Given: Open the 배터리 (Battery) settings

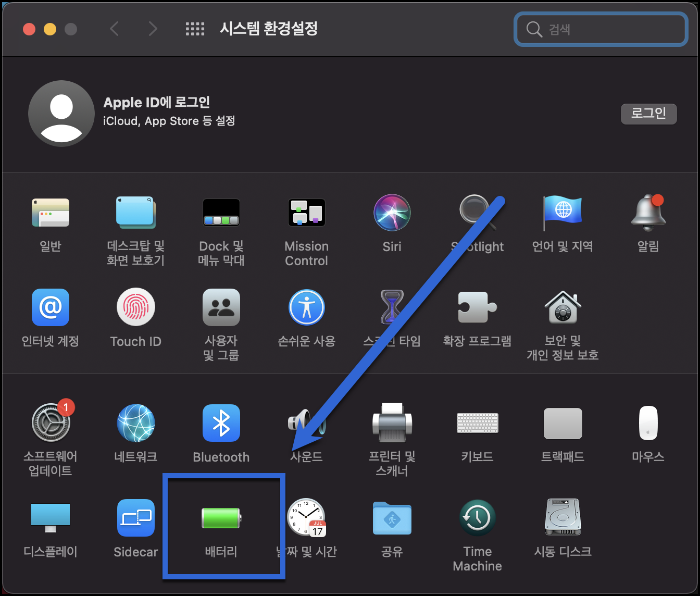Looking at the screenshot, I should tap(221, 518).
